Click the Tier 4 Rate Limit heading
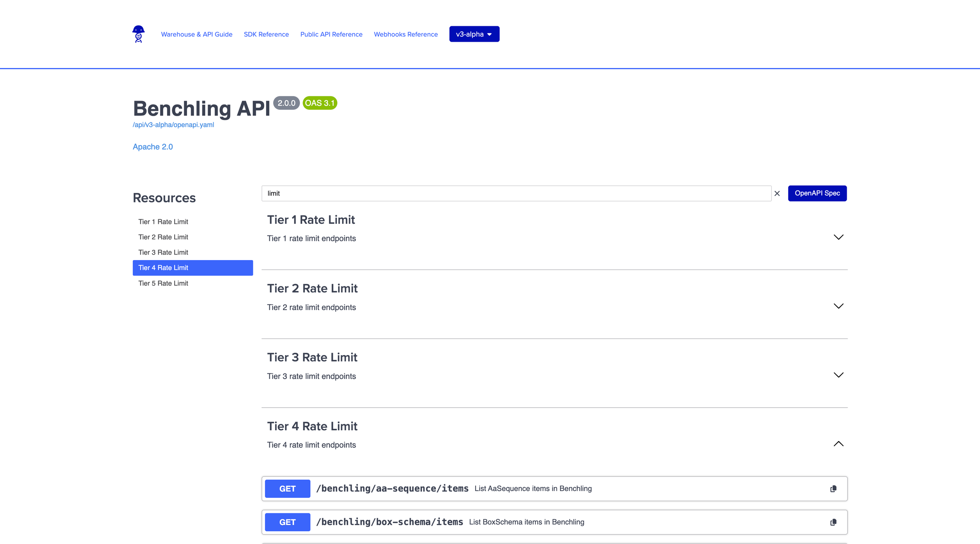Image resolution: width=980 pixels, height=544 pixels. coord(312,426)
